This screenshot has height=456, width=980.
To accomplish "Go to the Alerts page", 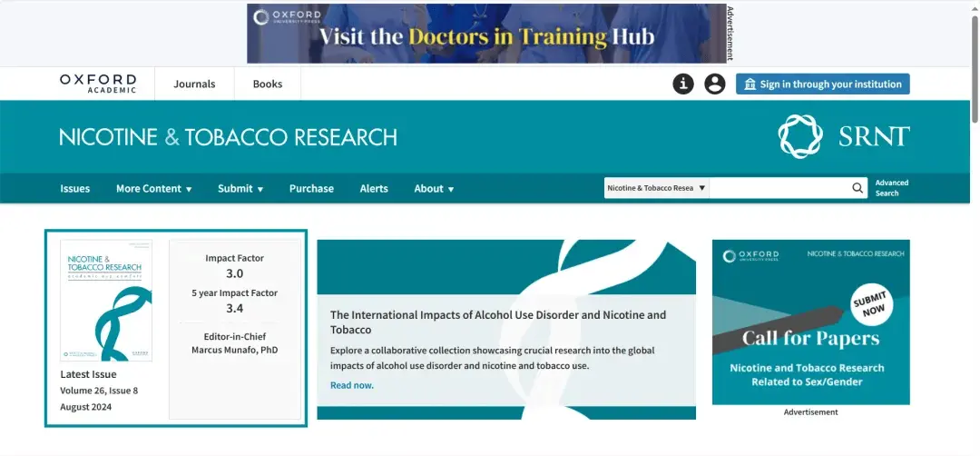I will (374, 188).
